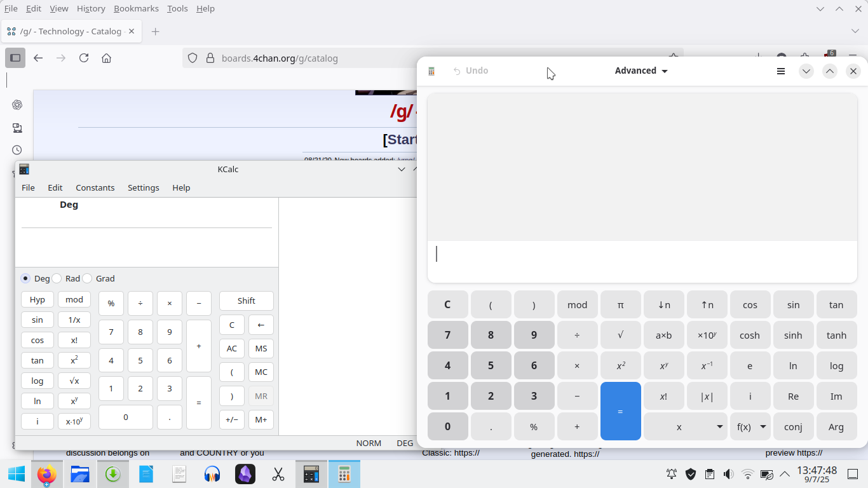Image resolution: width=868 pixels, height=488 pixels.
Task: Open Firefox home page icon
Action: [x=107, y=58]
